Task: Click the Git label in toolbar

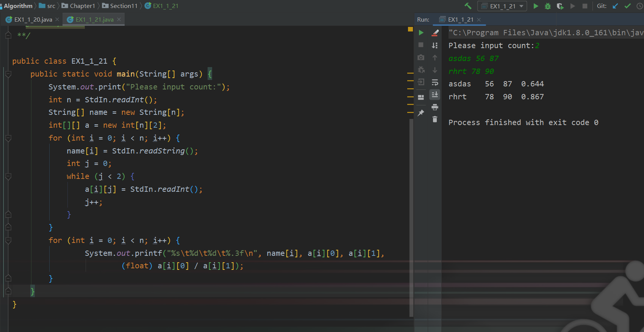Action: tap(602, 6)
